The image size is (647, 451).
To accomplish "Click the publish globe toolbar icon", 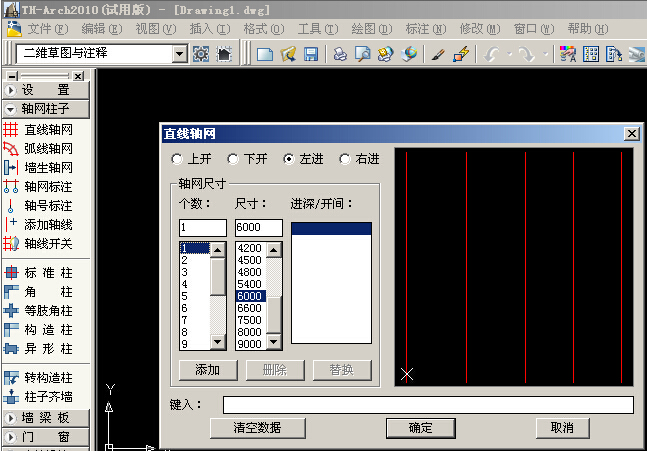I will 409,54.
